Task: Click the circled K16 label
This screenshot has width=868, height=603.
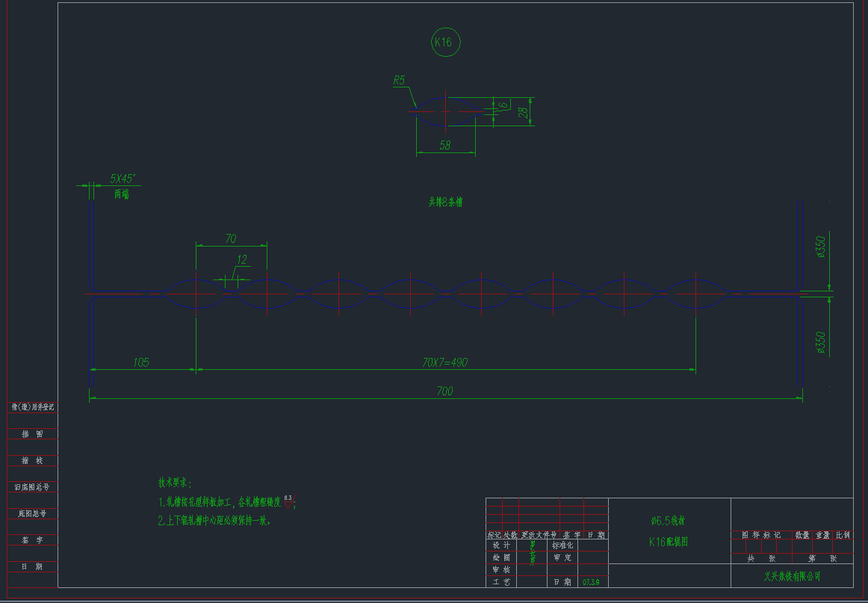Action: pyautogui.click(x=445, y=42)
